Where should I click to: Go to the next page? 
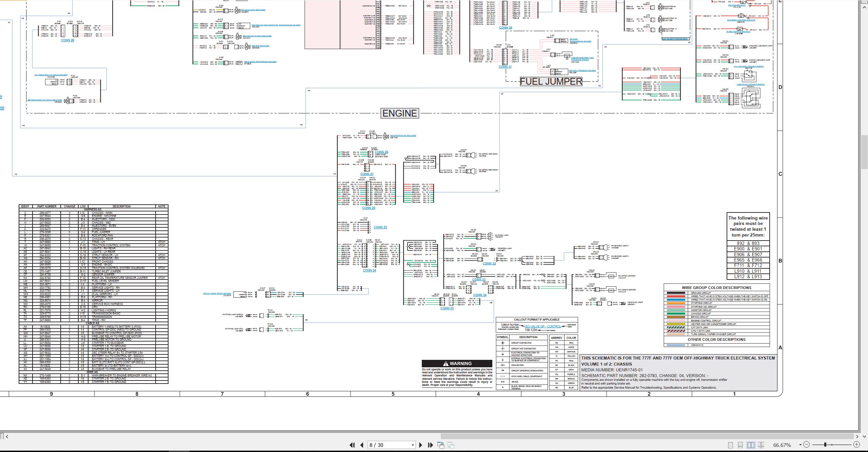pos(421,445)
